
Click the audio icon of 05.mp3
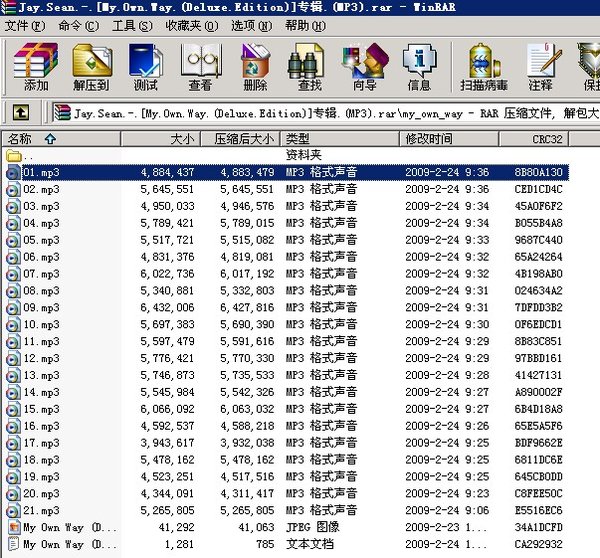[13, 241]
